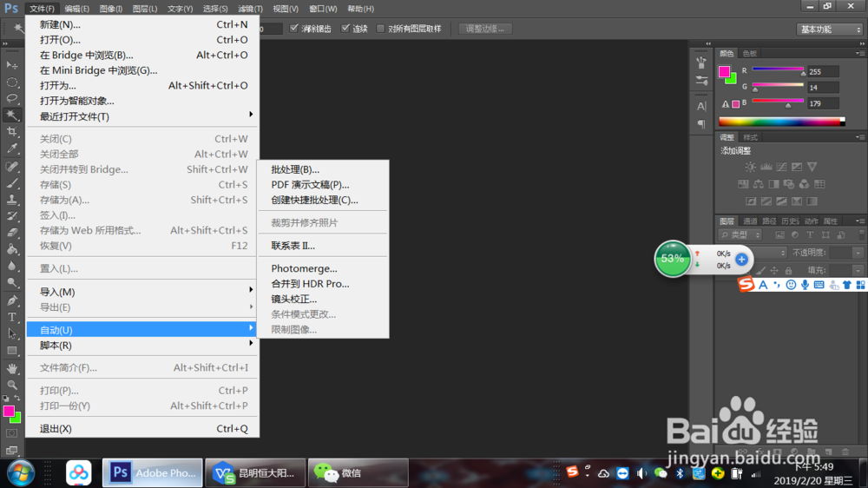The height and width of the screenshot is (488, 868).
Task: Select the Rectangle shape tool
Action: [11, 351]
